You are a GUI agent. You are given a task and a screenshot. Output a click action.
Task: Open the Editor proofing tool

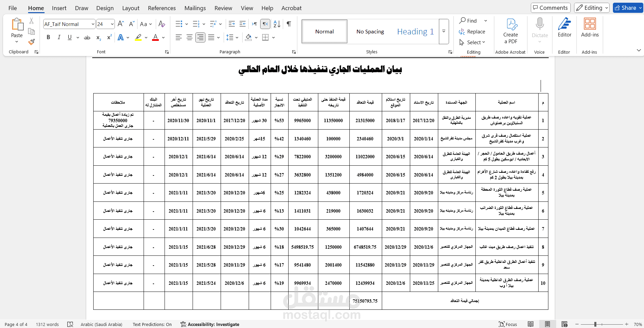(x=565, y=28)
